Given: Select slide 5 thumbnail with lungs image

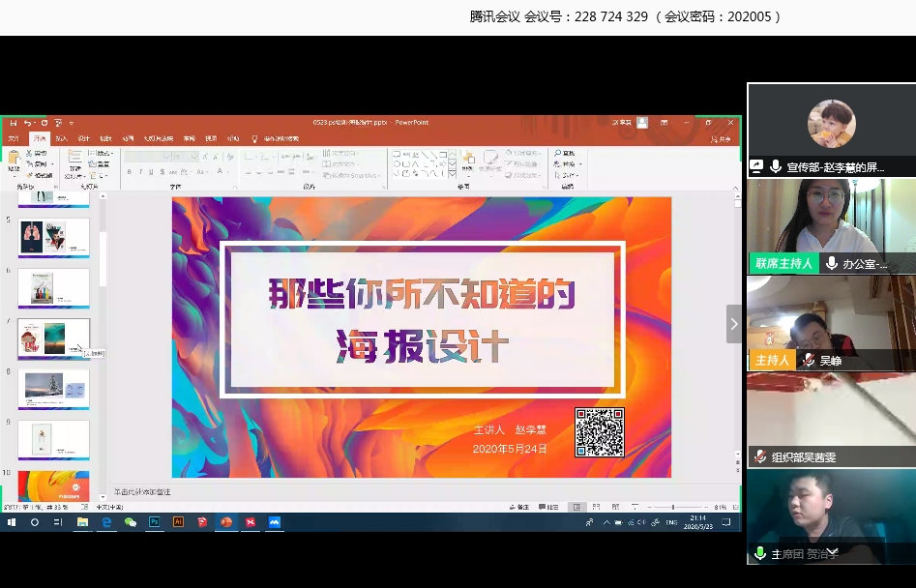Looking at the screenshot, I should tap(54, 236).
